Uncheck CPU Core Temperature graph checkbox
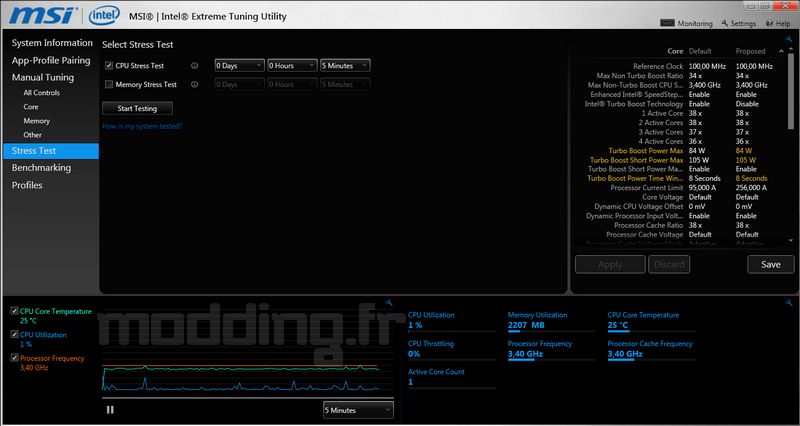The image size is (800, 426). 15,311
